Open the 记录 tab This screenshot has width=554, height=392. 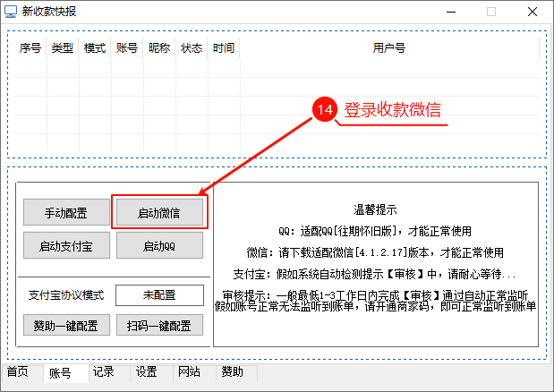[x=104, y=372]
